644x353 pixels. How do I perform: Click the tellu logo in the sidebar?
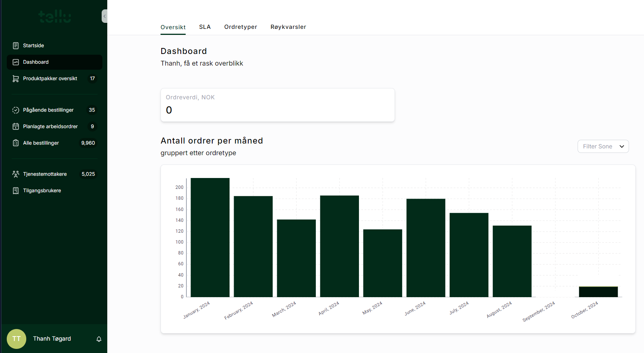click(55, 16)
